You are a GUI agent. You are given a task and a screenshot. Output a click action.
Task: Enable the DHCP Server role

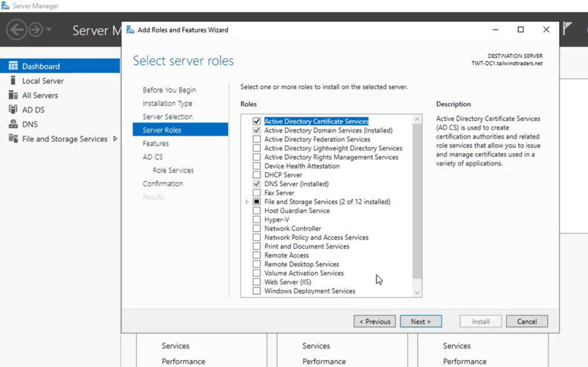tap(256, 174)
